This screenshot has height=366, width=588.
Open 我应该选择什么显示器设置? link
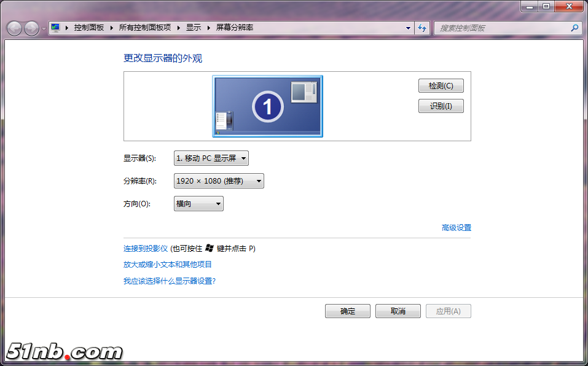click(x=170, y=281)
